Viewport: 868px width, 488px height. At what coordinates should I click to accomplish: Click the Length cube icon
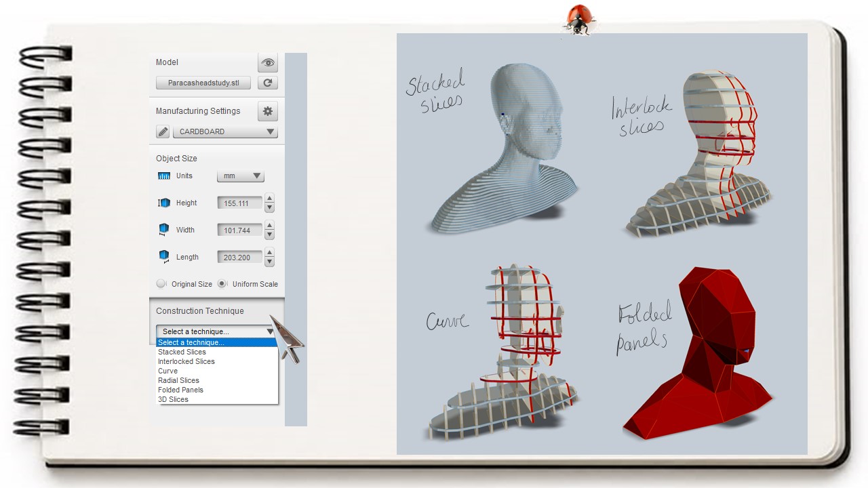(x=163, y=257)
